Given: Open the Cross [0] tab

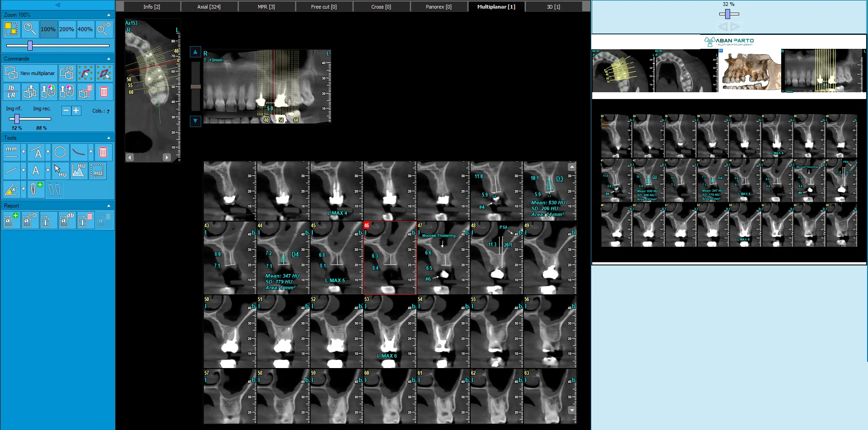Looking at the screenshot, I should [x=381, y=7].
